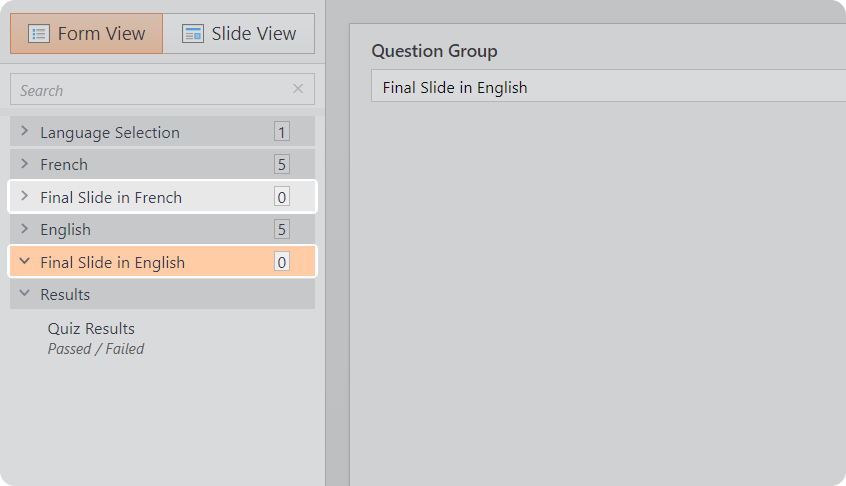The height and width of the screenshot is (486, 846).
Task: Expand the Language Selection group
Action: [25, 132]
